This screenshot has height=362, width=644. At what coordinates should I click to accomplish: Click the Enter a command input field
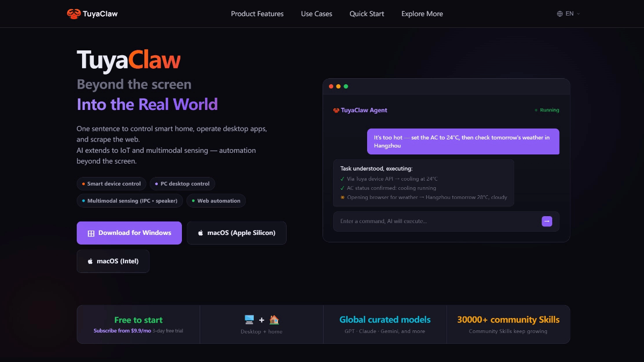[435, 221]
